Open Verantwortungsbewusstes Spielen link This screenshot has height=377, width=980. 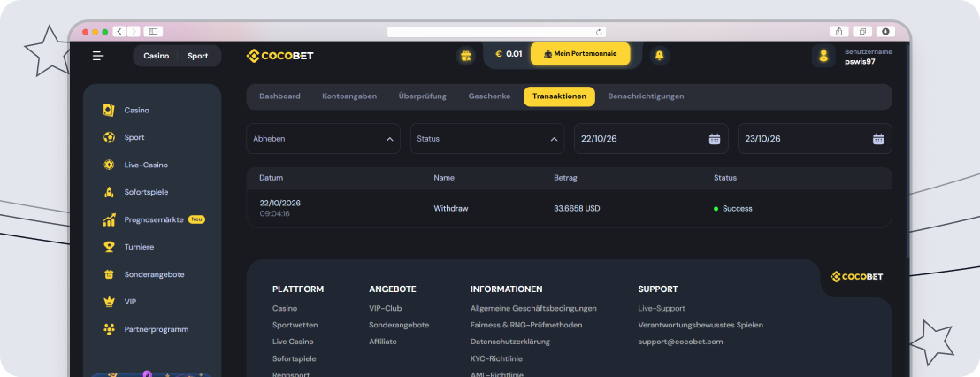click(701, 325)
